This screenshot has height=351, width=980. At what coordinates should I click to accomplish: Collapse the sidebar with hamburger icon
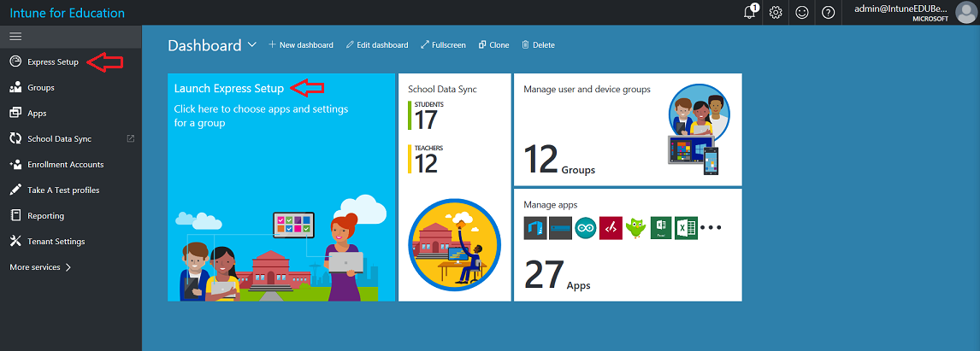[x=15, y=37]
